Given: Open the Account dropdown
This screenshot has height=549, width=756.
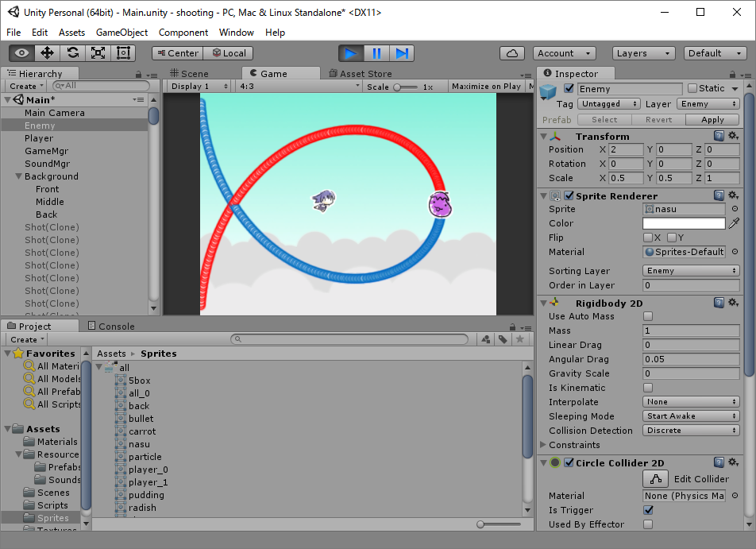Looking at the screenshot, I should [564, 53].
